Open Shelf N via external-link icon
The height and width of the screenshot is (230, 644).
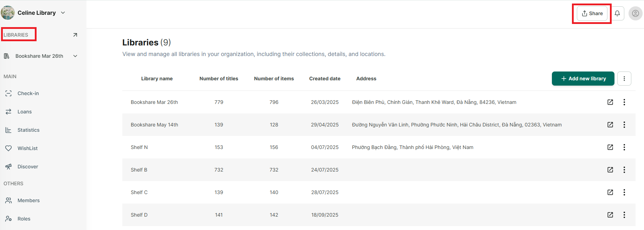click(610, 147)
